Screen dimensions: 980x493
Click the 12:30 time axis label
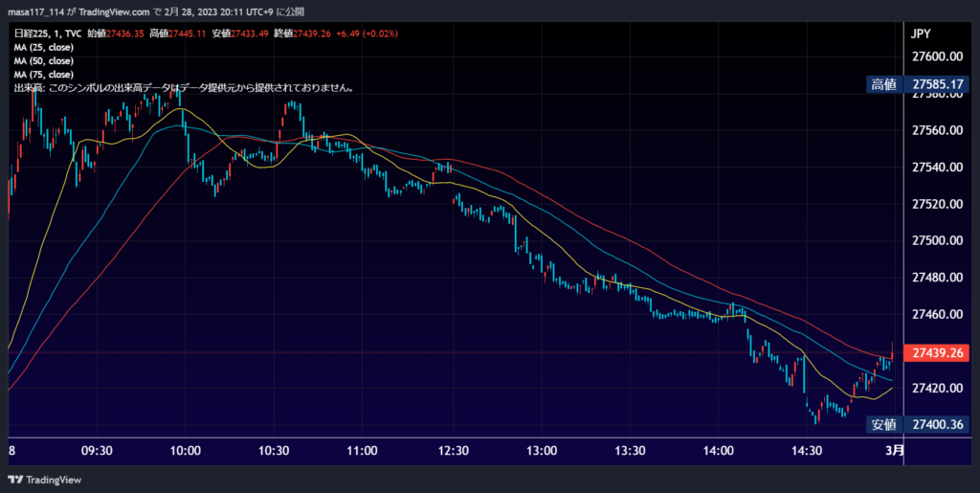(453, 451)
